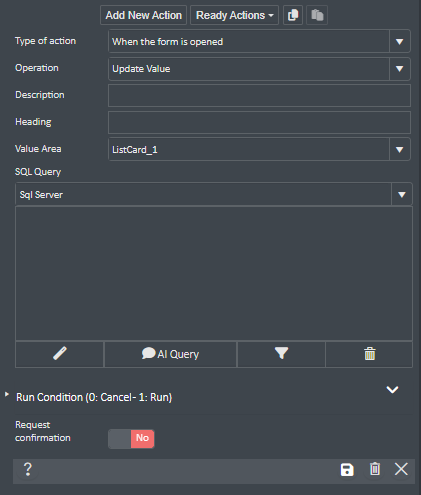Open the Value Area dropdown showing ListCard_1
Image resolution: width=421 pixels, height=495 pixels.
pos(259,149)
